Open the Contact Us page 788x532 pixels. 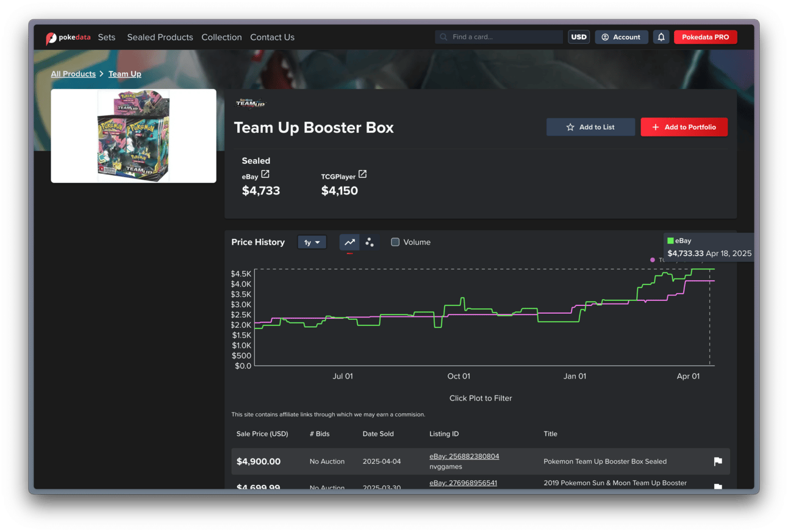(x=272, y=37)
